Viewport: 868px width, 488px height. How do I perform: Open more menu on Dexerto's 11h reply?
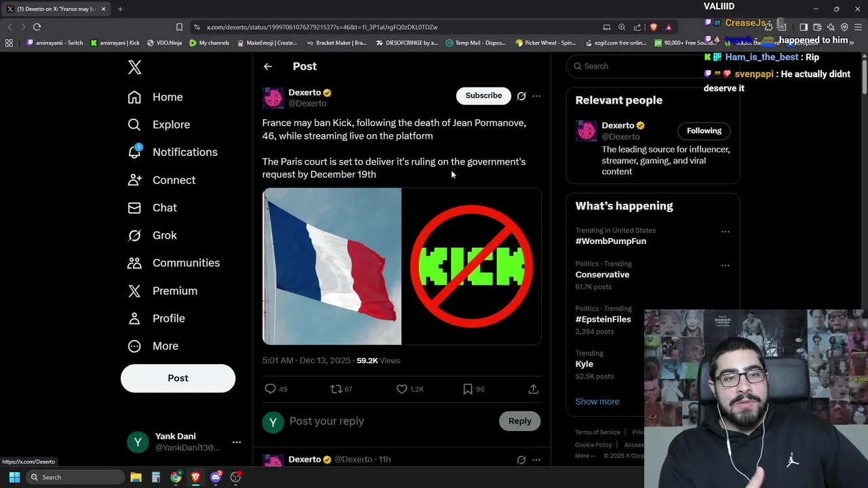[x=536, y=460]
